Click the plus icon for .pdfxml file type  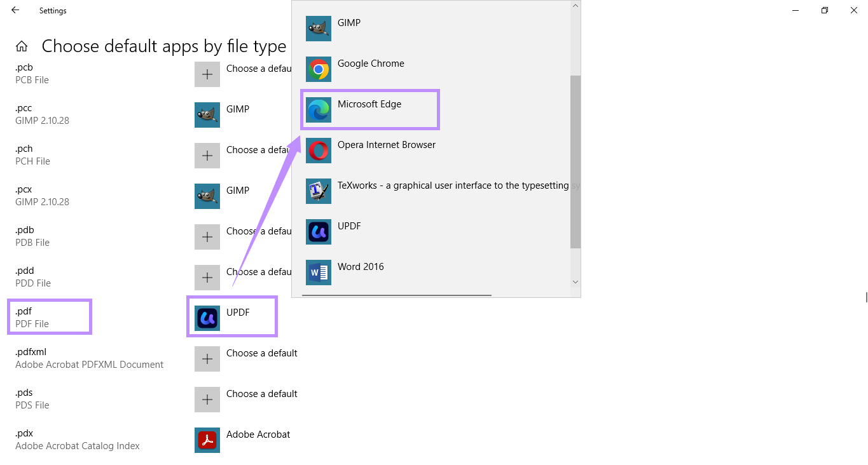207,359
